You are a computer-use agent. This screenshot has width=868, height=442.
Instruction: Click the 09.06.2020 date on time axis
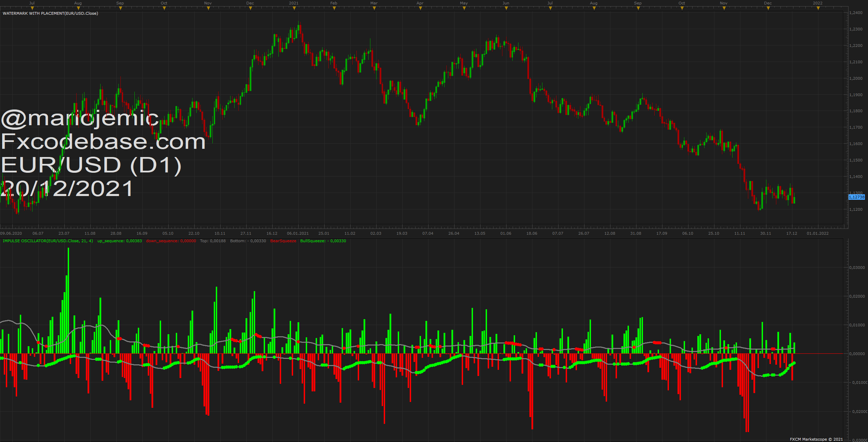tap(11, 233)
